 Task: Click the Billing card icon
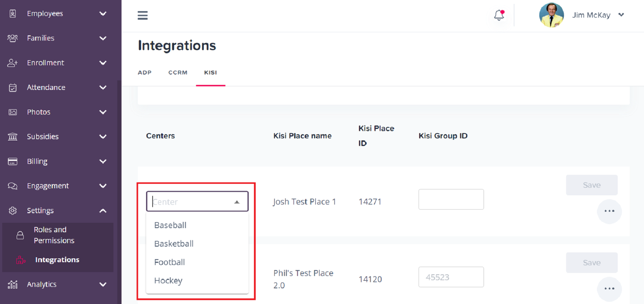click(13, 161)
